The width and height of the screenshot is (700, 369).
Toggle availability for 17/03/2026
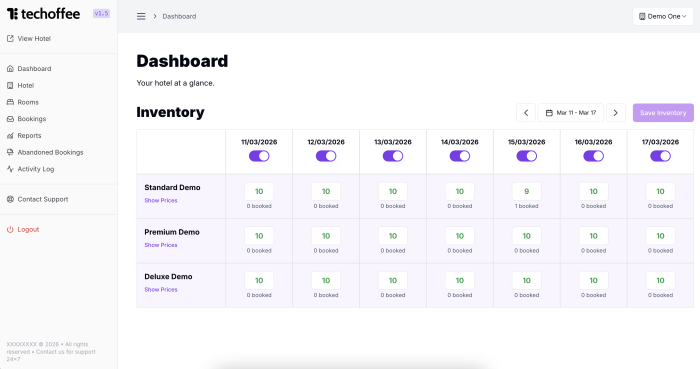[x=660, y=156]
